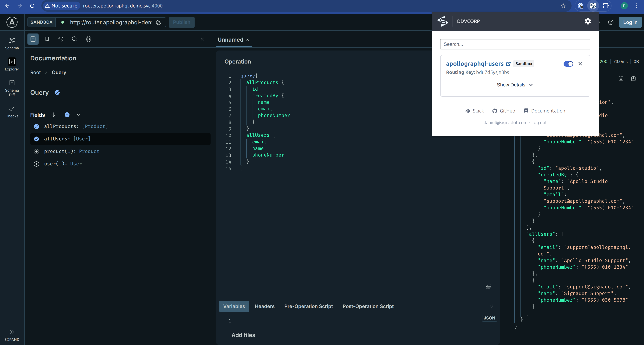
Task: Add a new operation tab
Action: tap(260, 39)
